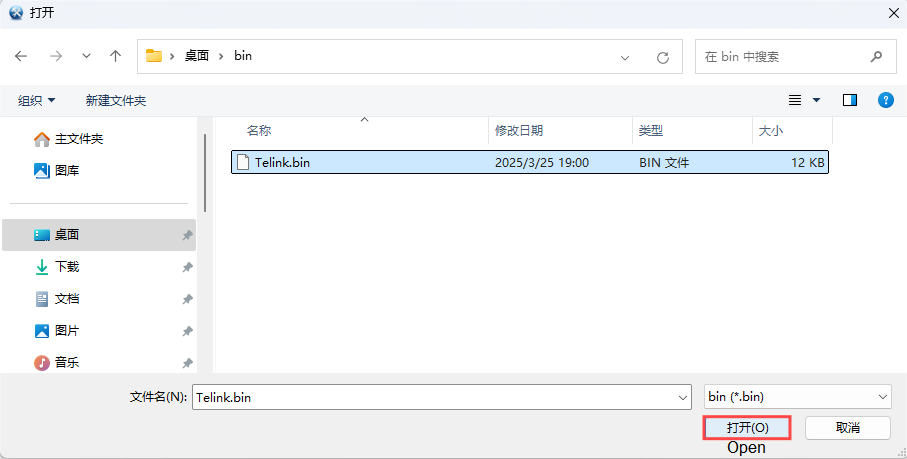Click the app icon in the title bar
The height and width of the screenshot is (459, 907).
(x=16, y=13)
